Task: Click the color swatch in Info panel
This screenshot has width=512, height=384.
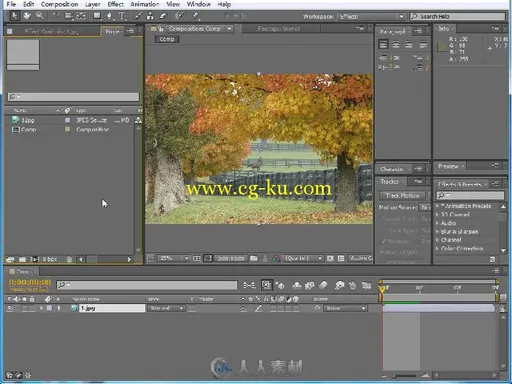Action: 441,47
